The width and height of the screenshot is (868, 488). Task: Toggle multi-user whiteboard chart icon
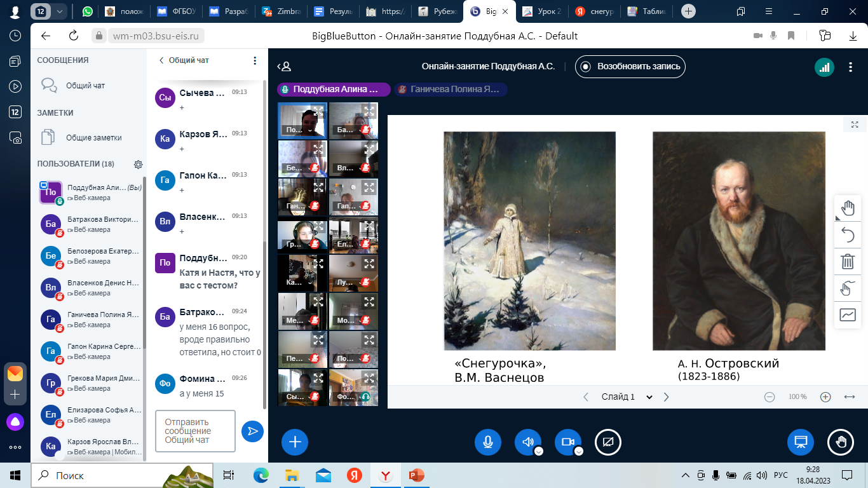pos(848,315)
